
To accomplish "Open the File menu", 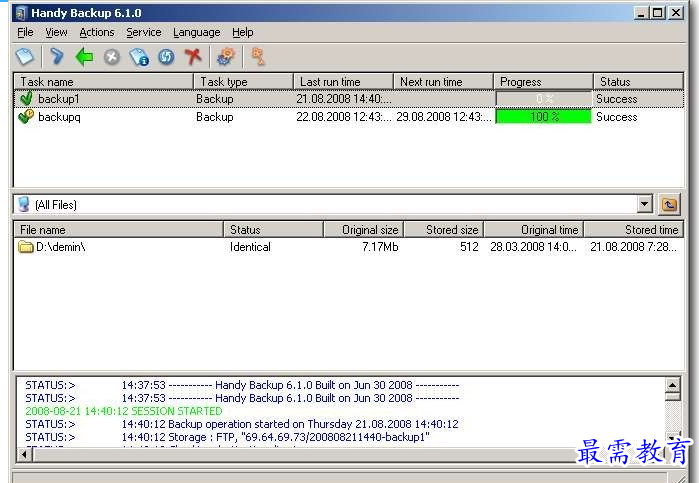I will pos(25,33).
